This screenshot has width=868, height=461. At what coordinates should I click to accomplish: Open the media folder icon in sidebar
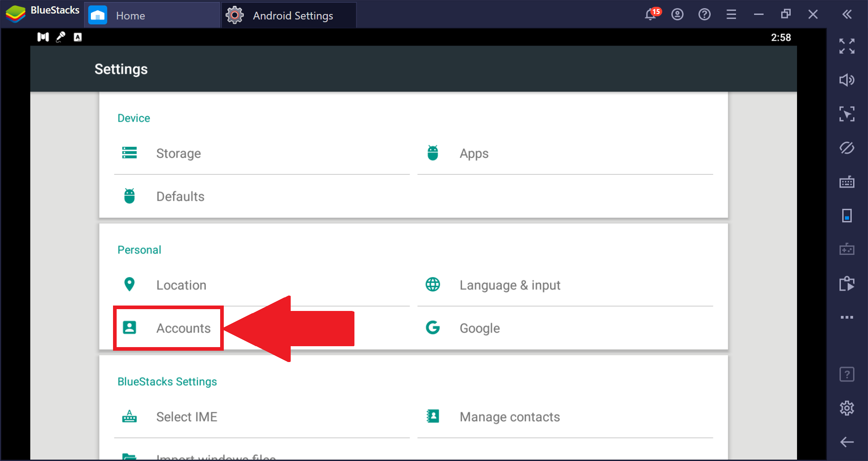[x=847, y=283]
